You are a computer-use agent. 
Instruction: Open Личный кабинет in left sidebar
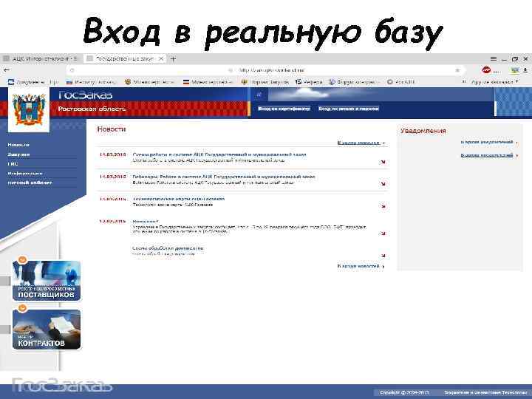pos(30,183)
